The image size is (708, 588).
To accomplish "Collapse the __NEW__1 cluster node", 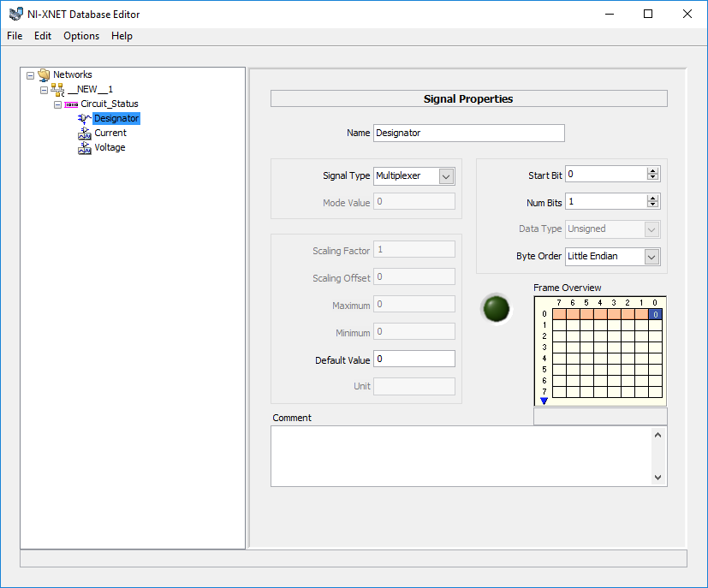I will click(44, 90).
